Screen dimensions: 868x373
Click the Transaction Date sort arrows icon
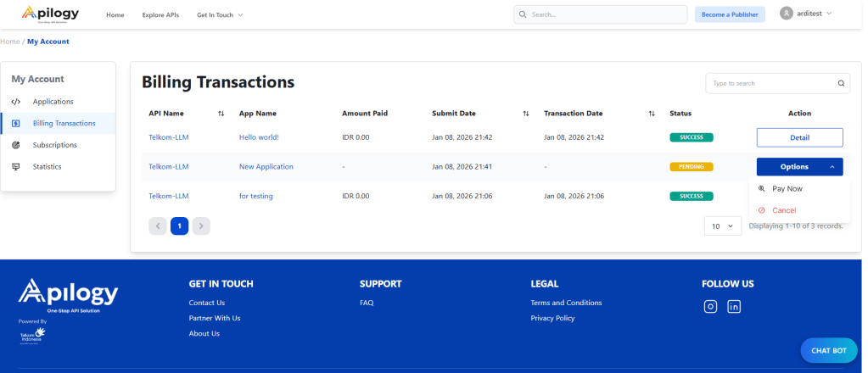pos(652,114)
